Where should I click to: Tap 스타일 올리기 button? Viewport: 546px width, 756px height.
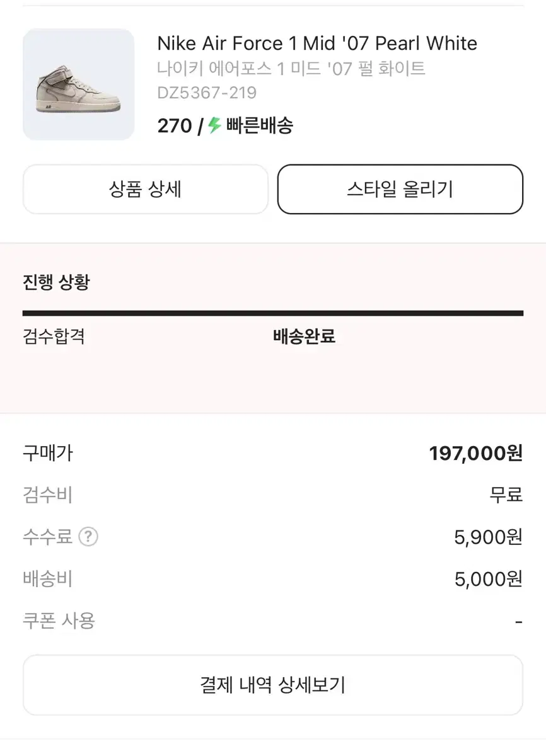click(400, 189)
